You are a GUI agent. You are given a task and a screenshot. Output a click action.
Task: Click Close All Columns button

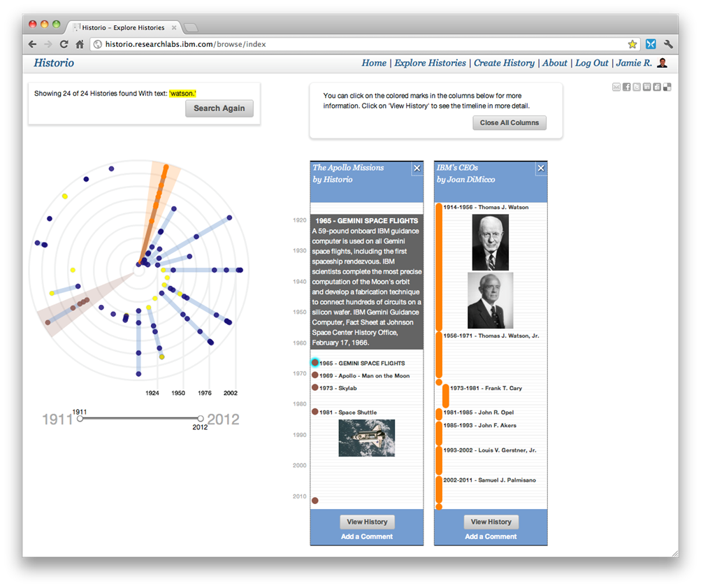(x=510, y=122)
